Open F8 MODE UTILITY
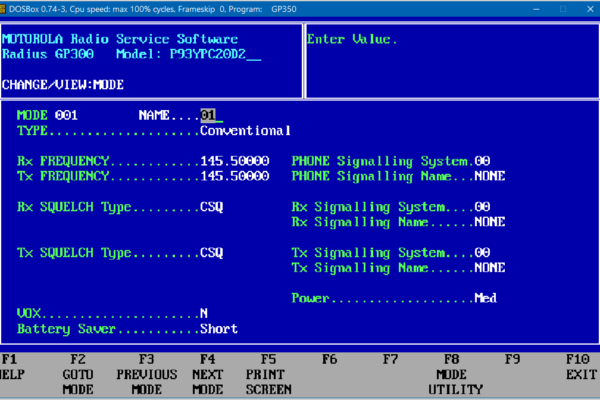The image size is (600, 400). click(455, 374)
